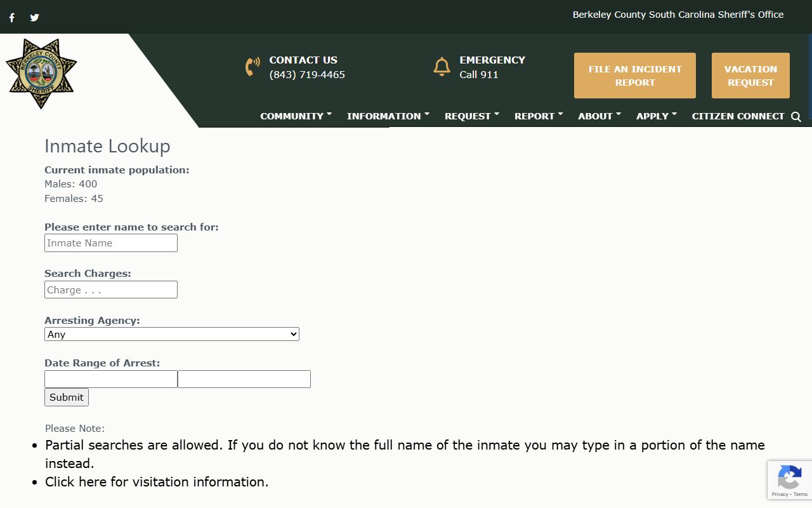Expand the Apply menu
812x508 pixels.
point(657,116)
